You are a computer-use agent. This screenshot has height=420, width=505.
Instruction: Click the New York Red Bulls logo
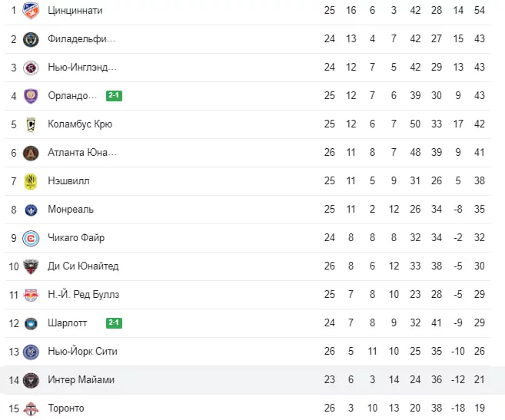click(x=31, y=295)
